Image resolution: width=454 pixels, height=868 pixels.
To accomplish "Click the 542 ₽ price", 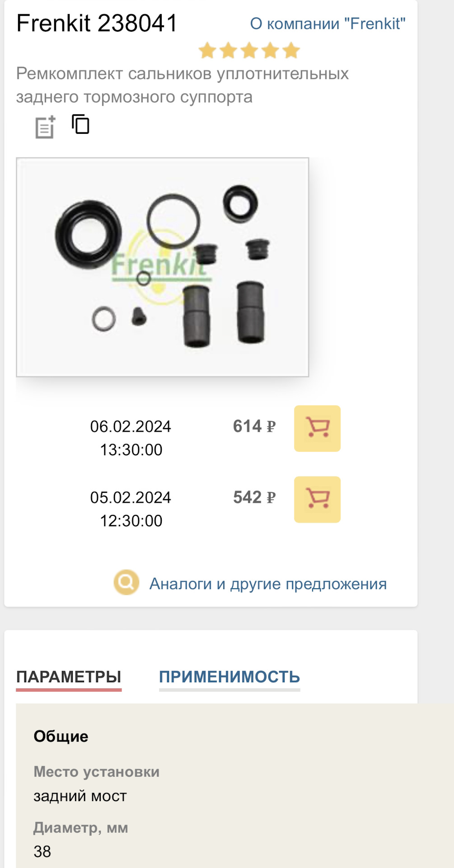I will 254,497.
